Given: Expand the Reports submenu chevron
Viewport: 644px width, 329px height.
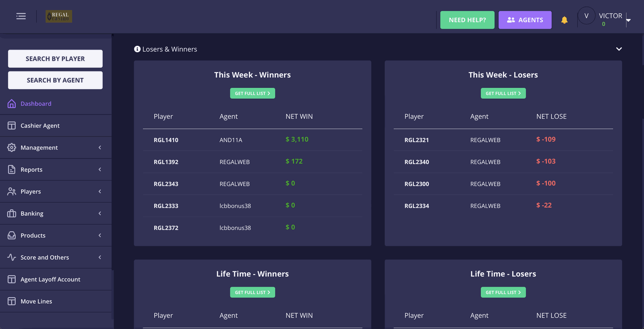Looking at the screenshot, I should 100,169.
